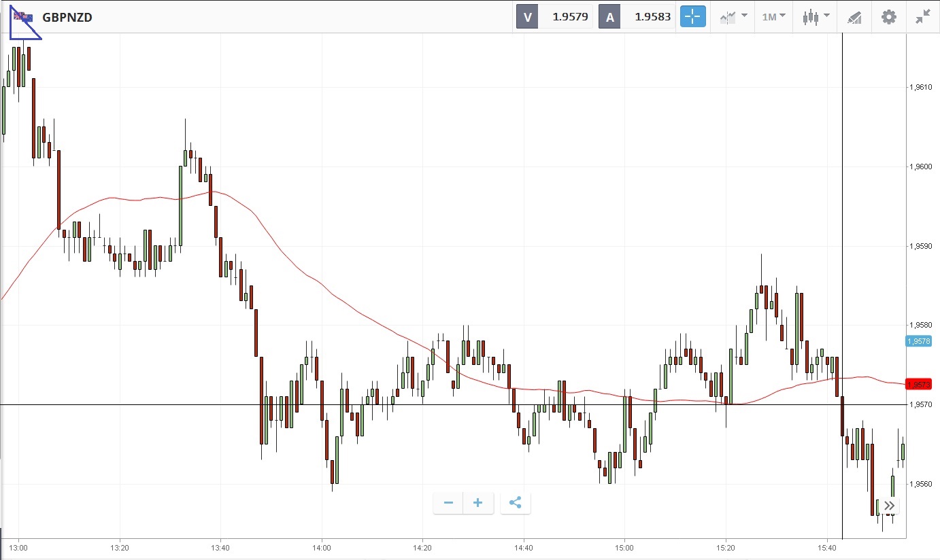Open chart settings gear

pyautogui.click(x=889, y=17)
